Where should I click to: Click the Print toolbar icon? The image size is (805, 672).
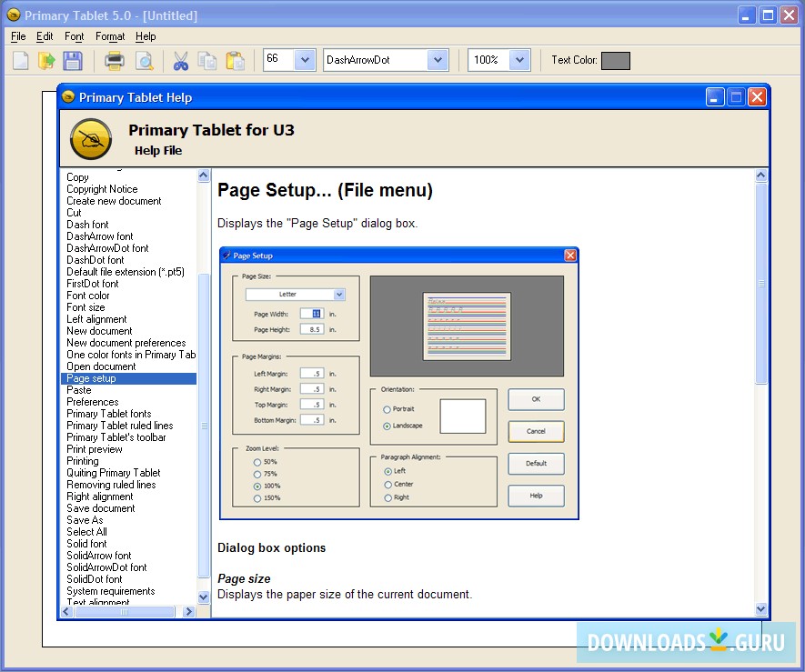point(115,61)
